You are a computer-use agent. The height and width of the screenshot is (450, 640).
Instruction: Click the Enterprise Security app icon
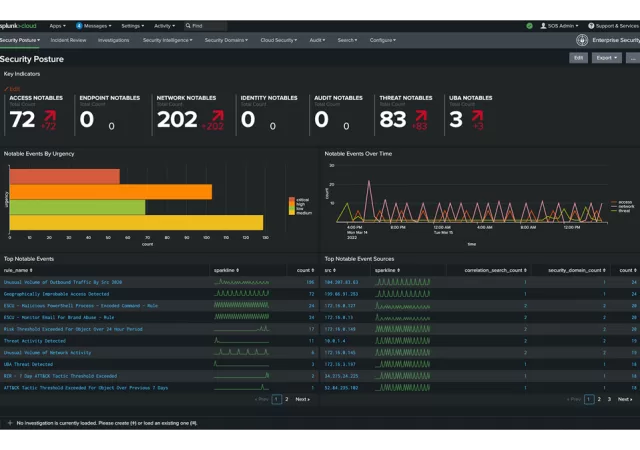582,40
